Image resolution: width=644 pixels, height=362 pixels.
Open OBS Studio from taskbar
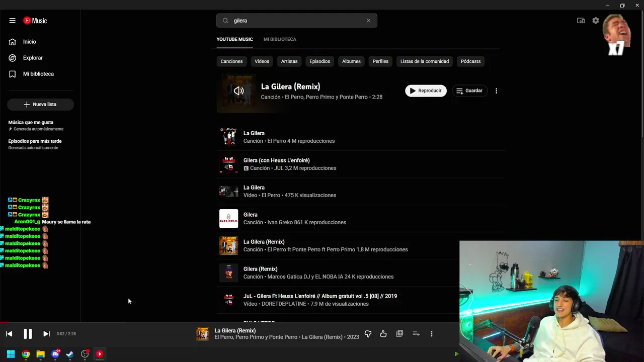pyautogui.click(x=85, y=354)
